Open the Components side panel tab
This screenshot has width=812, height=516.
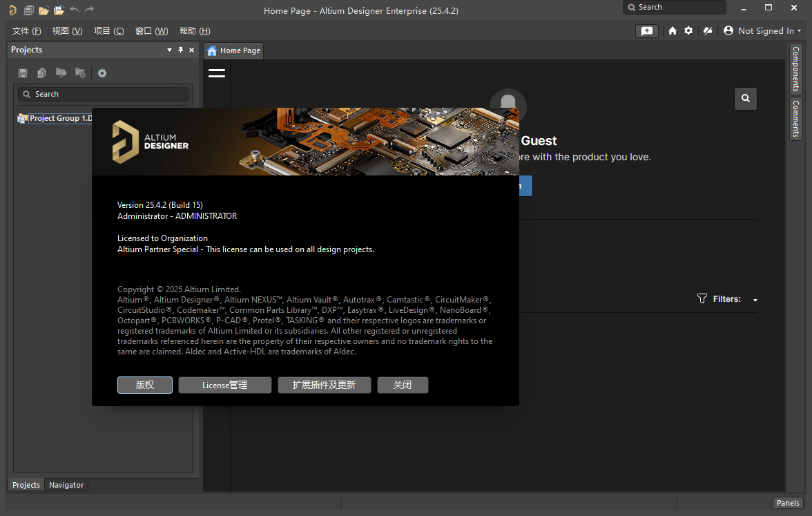796,69
